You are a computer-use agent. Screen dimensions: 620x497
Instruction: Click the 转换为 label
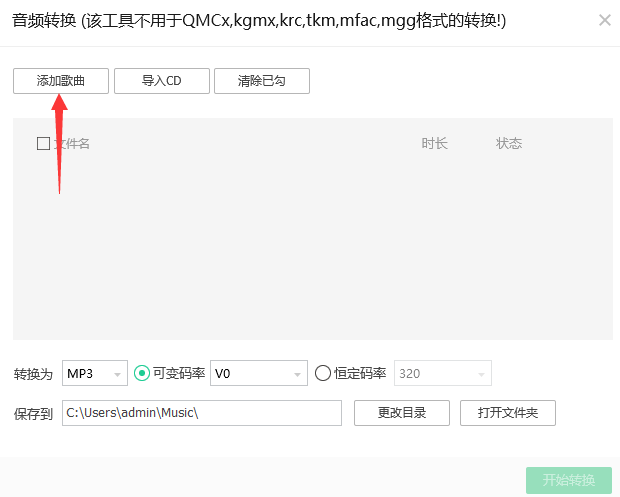click(x=33, y=374)
